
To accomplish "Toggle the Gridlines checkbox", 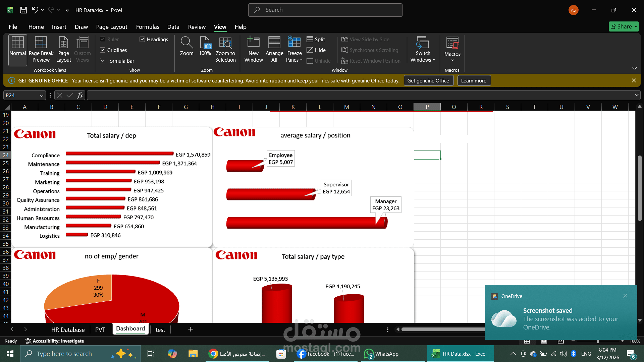I will click(103, 50).
